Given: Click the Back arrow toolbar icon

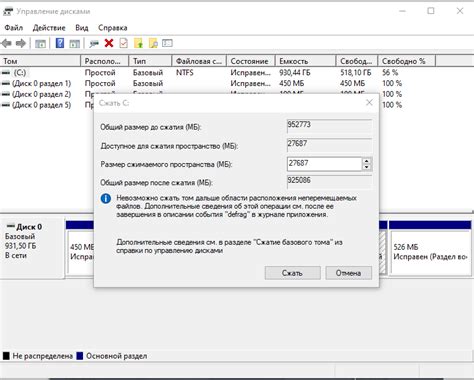Looking at the screenshot, I should click(7, 43).
